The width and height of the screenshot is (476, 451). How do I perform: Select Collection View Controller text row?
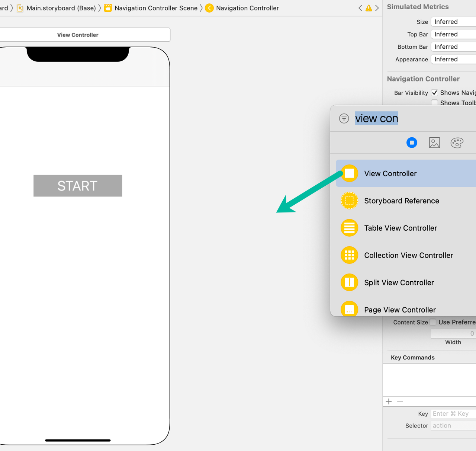click(x=409, y=255)
